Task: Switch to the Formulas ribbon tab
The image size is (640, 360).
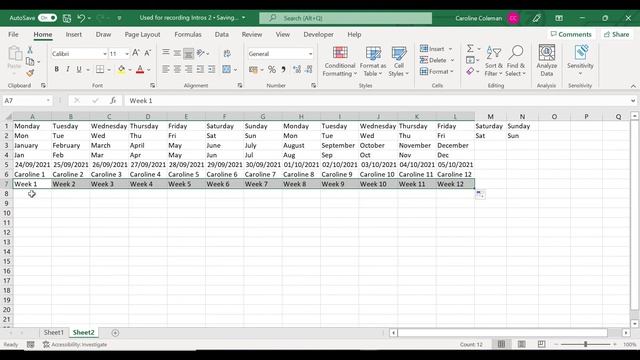Action: (x=188, y=35)
